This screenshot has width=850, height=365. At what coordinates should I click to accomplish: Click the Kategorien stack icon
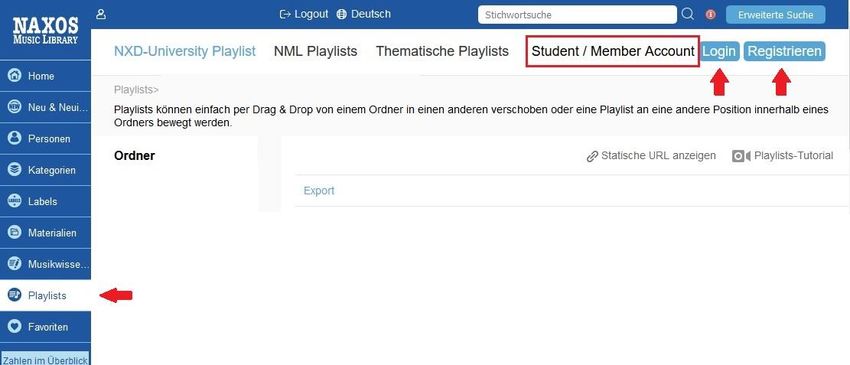pos(15,170)
